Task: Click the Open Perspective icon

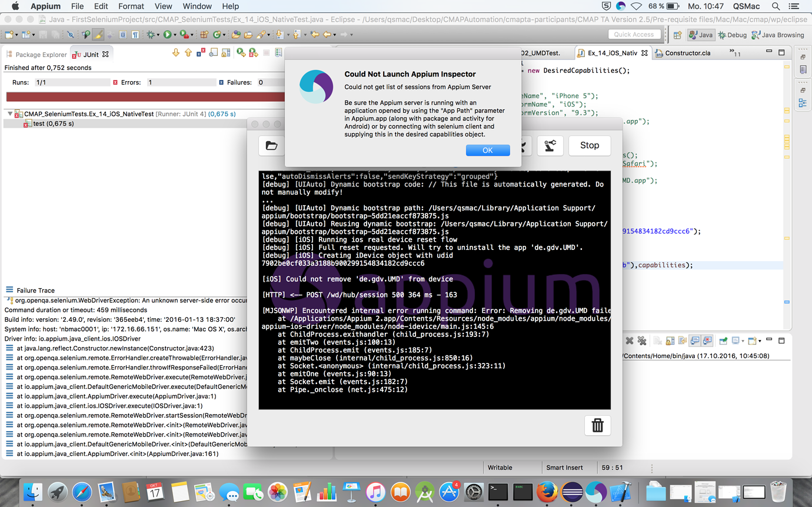Action: pyautogui.click(x=677, y=35)
